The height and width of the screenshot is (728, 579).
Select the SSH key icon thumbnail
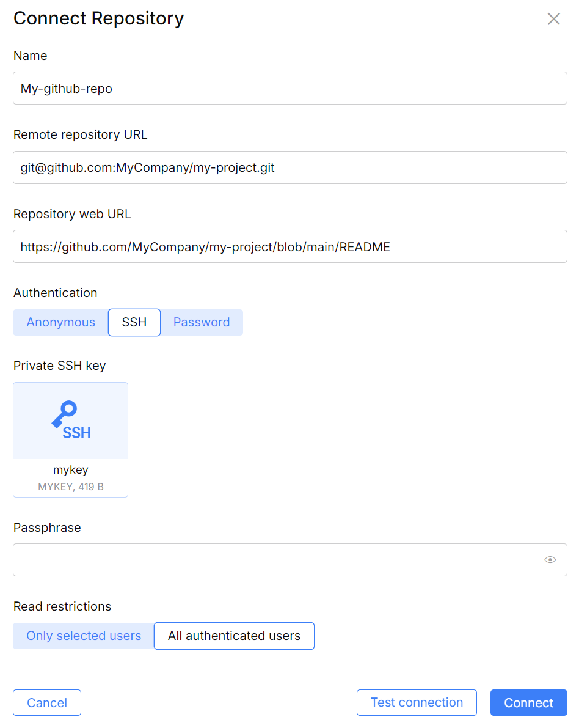(x=70, y=420)
